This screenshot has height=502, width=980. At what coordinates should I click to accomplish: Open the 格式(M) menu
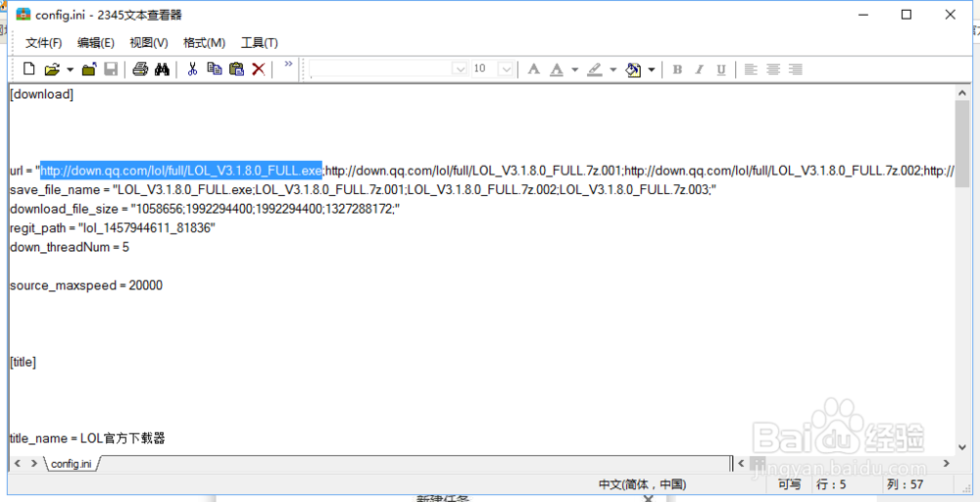point(204,42)
